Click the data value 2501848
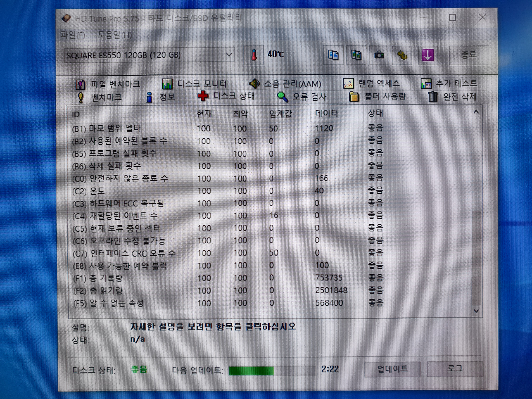This screenshot has width=532, height=399. point(331,290)
